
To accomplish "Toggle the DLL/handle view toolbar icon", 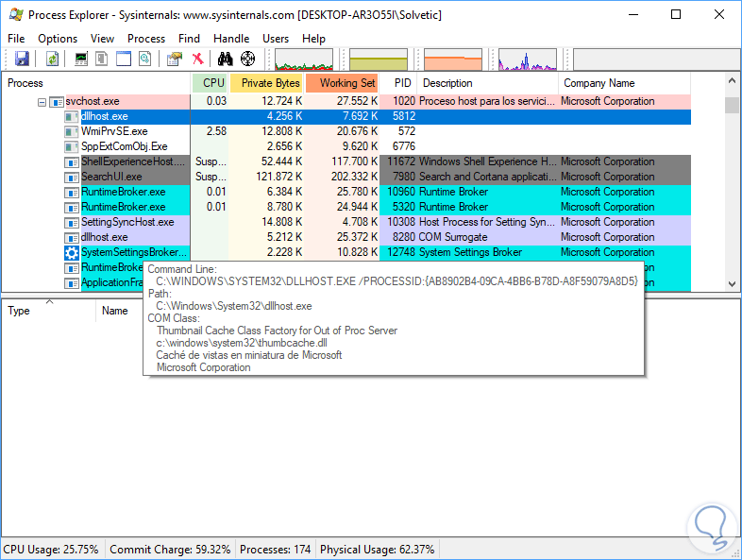I will point(144,59).
